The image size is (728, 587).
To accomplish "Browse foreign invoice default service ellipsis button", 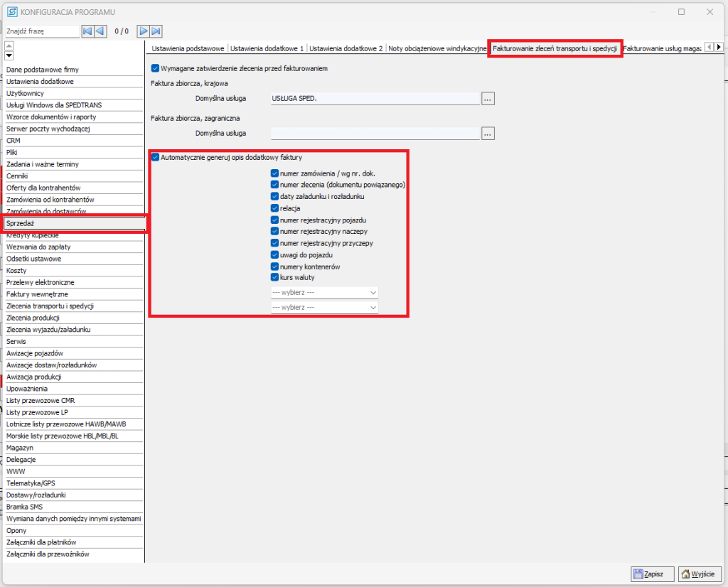I will coord(487,133).
